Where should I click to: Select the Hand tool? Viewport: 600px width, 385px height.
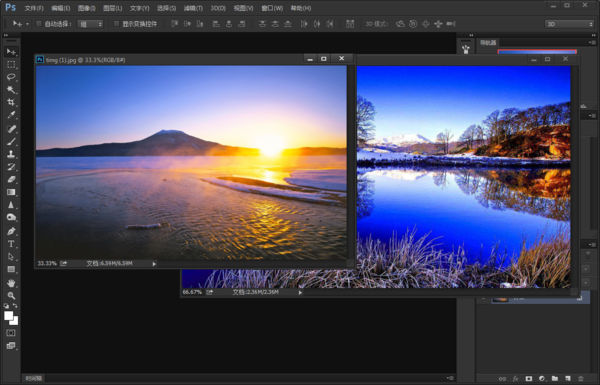[11, 283]
